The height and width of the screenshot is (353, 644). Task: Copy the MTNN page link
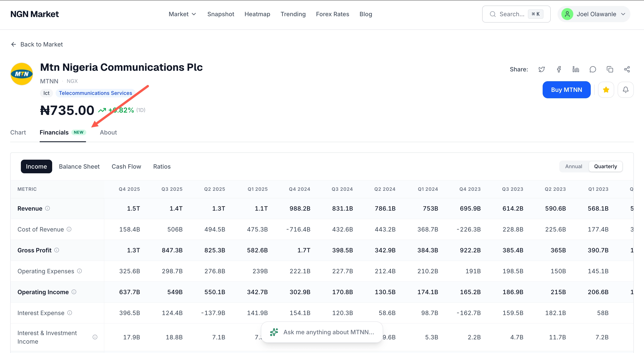pyautogui.click(x=610, y=69)
